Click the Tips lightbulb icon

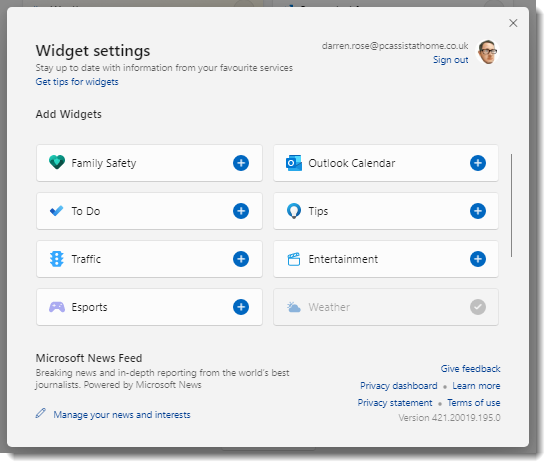(294, 211)
